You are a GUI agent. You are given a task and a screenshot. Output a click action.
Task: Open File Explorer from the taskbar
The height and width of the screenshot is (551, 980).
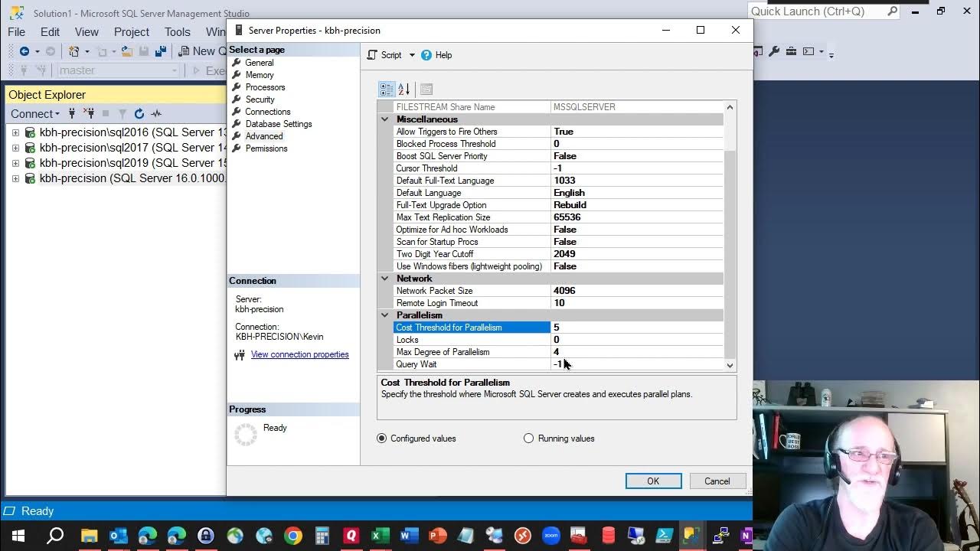89,536
